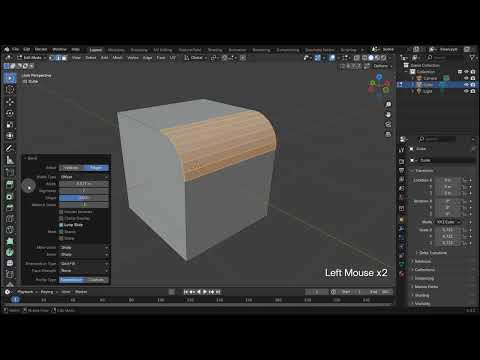Select the Scale tool in toolbar

tap(10, 125)
